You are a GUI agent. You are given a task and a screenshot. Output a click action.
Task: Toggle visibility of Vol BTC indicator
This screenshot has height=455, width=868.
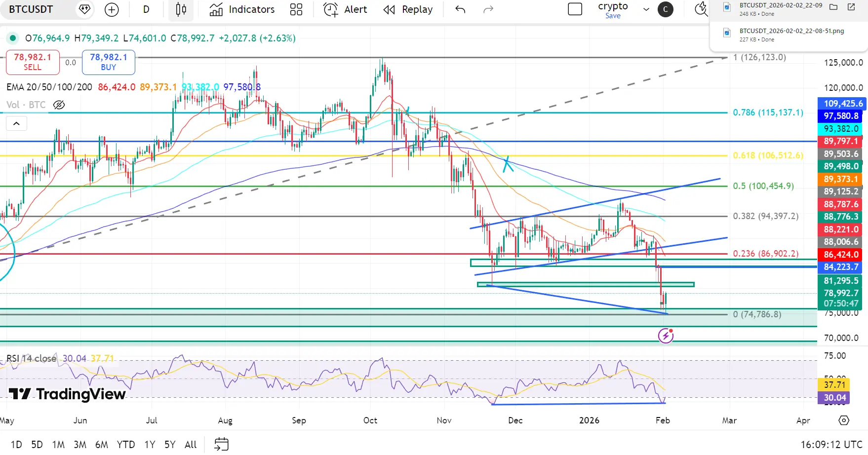pyautogui.click(x=59, y=105)
